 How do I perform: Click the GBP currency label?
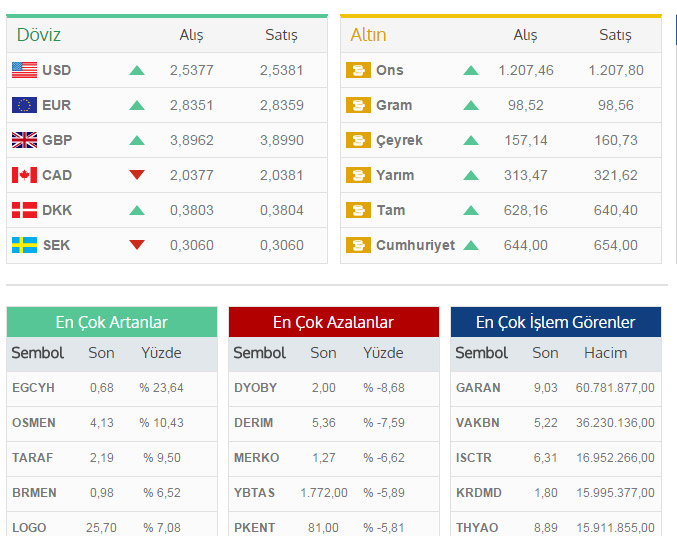(x=57, y=140)
